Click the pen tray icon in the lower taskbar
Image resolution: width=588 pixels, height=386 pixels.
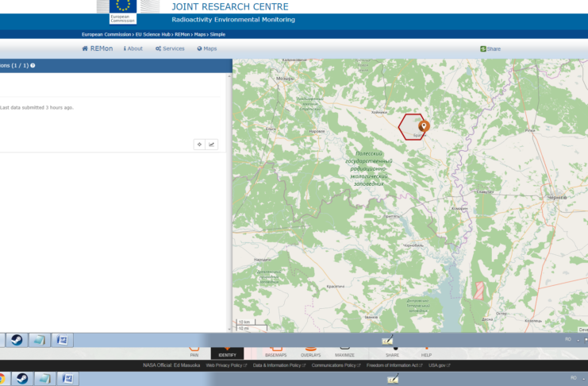pos(393,379)
